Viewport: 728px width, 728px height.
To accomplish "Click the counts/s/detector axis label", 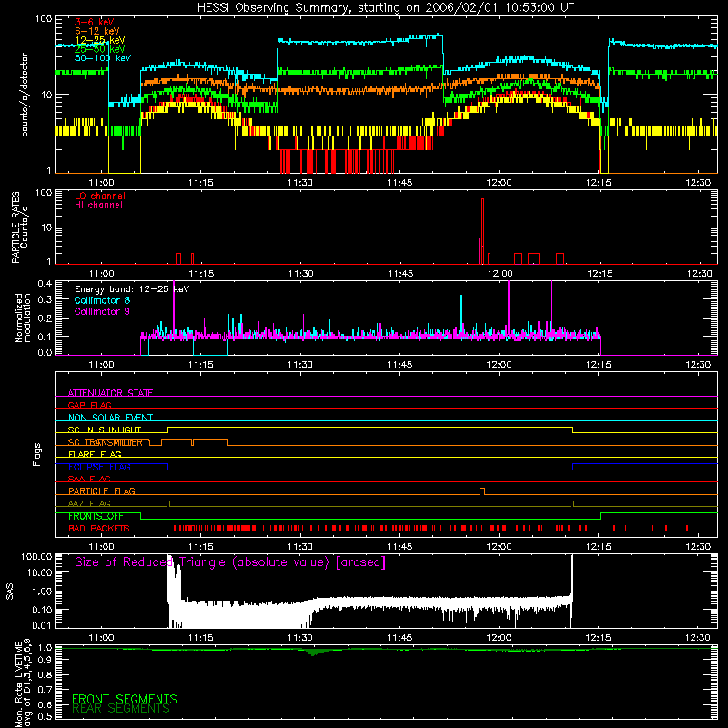I will [25, 95].
